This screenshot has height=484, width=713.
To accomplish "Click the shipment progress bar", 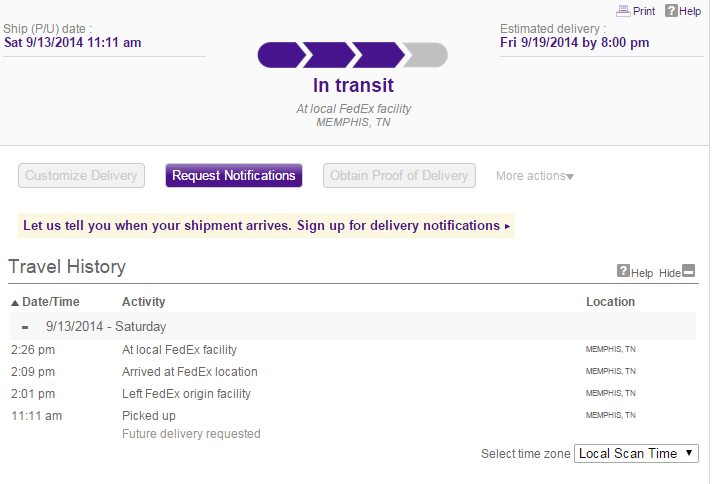I will [x=353, y=55].
